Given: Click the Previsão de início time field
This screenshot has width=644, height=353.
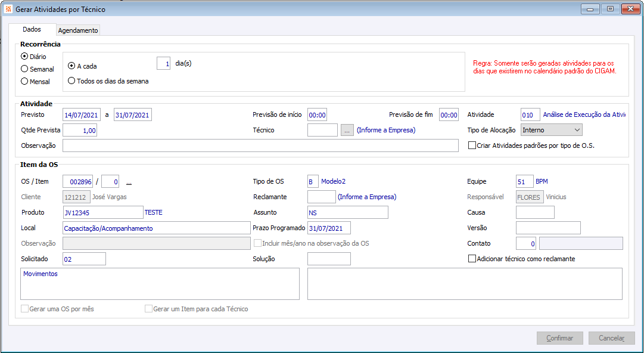Looking at the screenshot, I should pyautogui.click(x=317, y=115).
